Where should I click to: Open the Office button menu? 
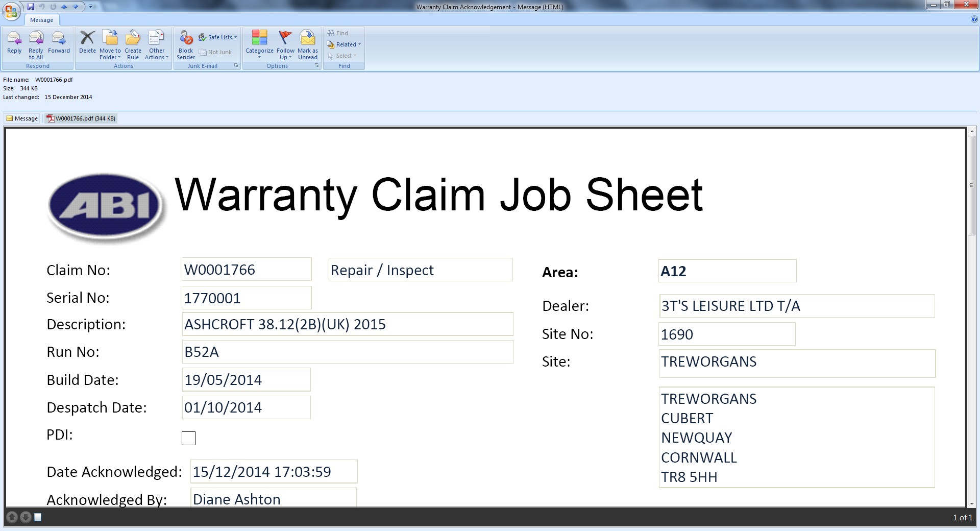pos(11,10)
